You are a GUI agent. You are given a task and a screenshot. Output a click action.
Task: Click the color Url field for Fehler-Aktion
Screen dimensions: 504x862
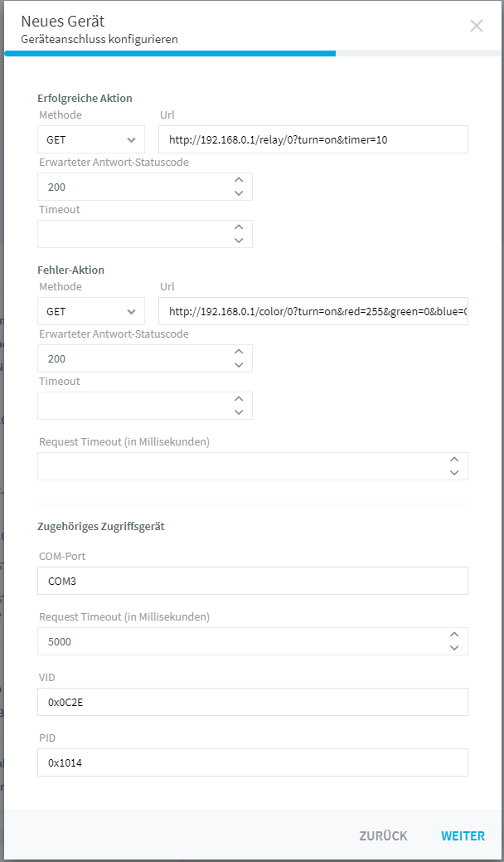click(x=313, y=311)
